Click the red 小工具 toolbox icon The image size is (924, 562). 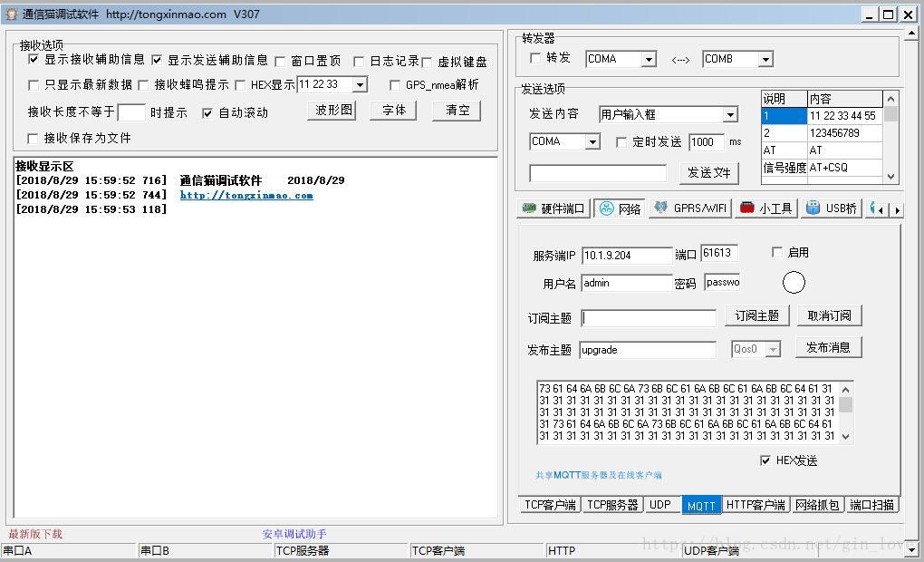[x=746, y=208]
